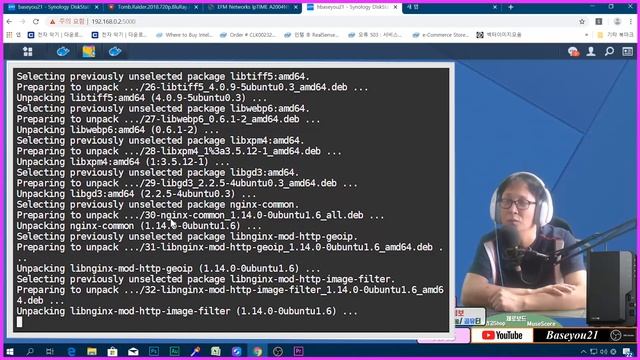Image resolution: width=640 pixels, height=360 pixels.
Task: Open the Chrome three-dot menu
Action: 631,22
